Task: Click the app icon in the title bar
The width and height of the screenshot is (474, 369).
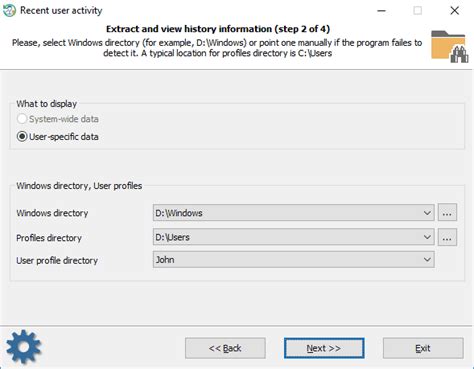Action: [x=9, y=11]
